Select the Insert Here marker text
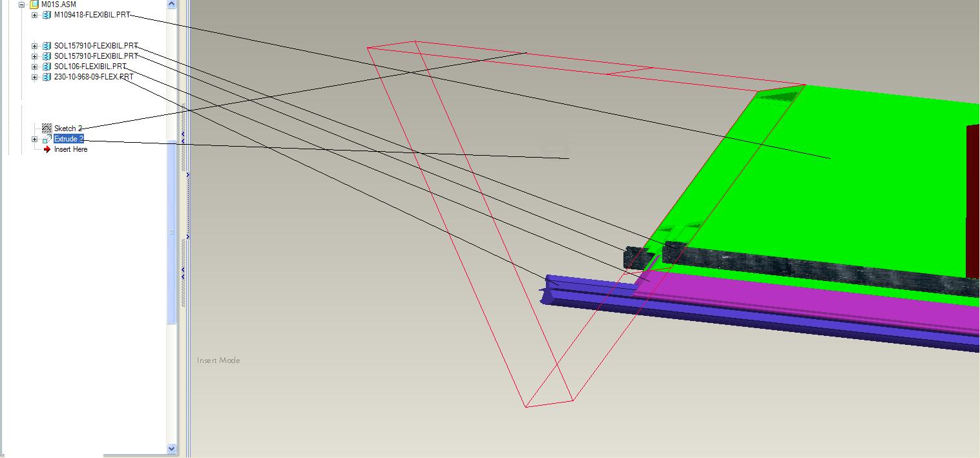Screen dimensions: 980x458 pos(70,149)
